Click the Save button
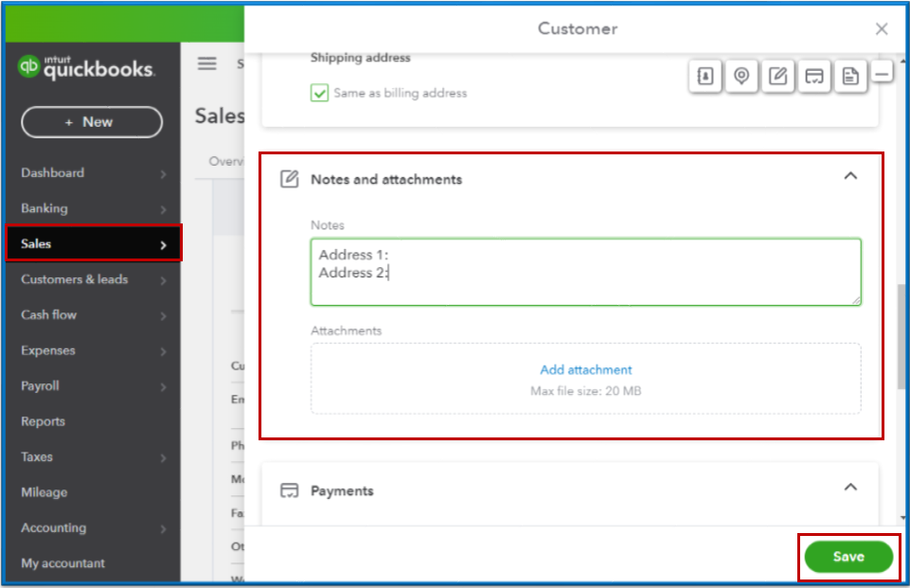Screen dimensions: 910x588 [x=848, y=557]
